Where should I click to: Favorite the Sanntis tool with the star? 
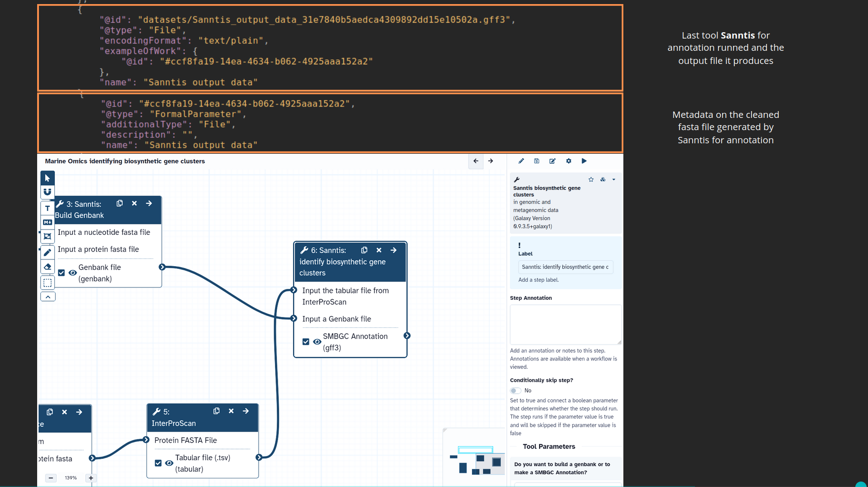click(591, 180)
